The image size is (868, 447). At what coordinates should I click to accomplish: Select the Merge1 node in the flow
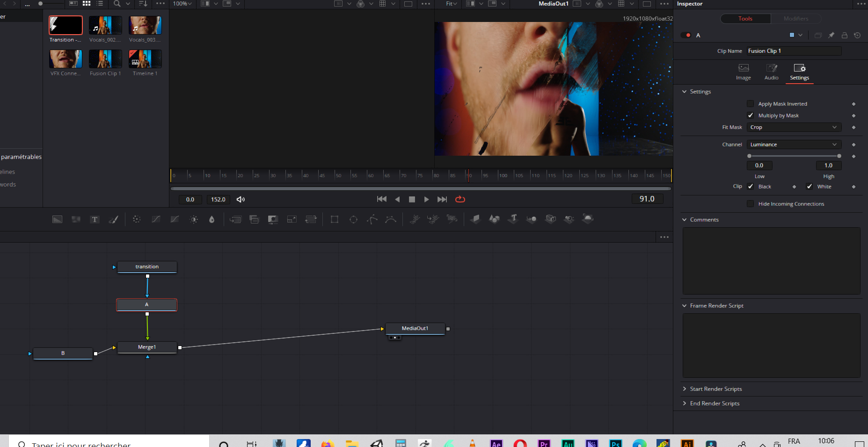(x=147, y=347)
